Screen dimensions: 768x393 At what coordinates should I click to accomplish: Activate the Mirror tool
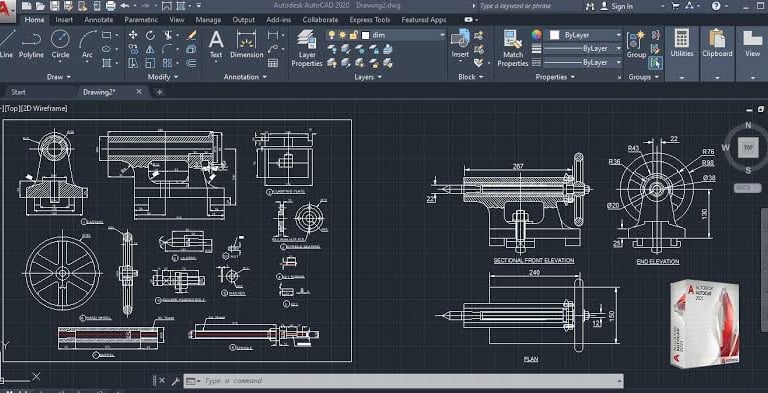pos(150,49)
